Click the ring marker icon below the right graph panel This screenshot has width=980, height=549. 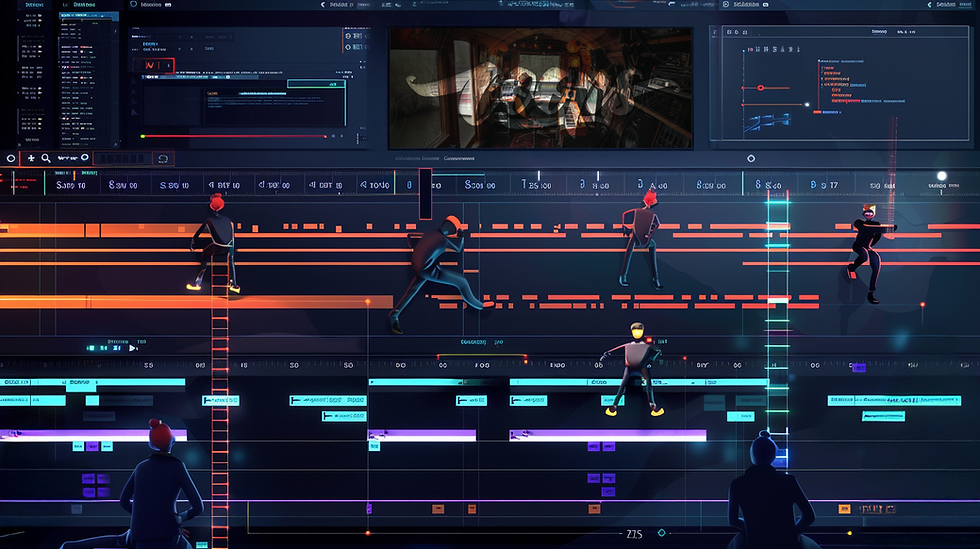[x=751, y=159]
